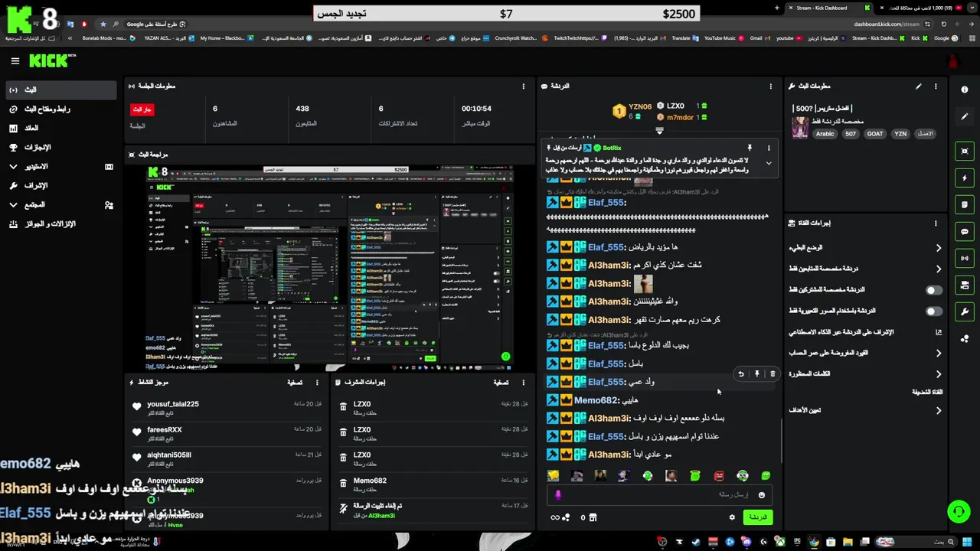Viewport: 980px width, 551px height.
Task: Reply to the hovered Elaf_555 message
Action: (x=740, y=374)
